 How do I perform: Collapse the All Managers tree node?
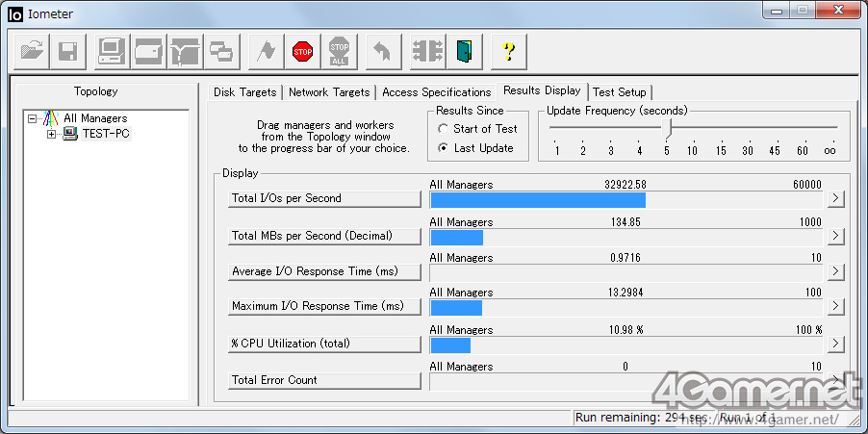pos(32,118)
